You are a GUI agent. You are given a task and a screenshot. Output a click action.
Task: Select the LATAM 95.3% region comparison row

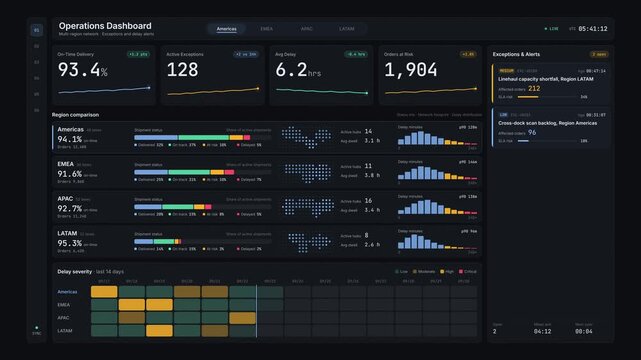[267, 241]
